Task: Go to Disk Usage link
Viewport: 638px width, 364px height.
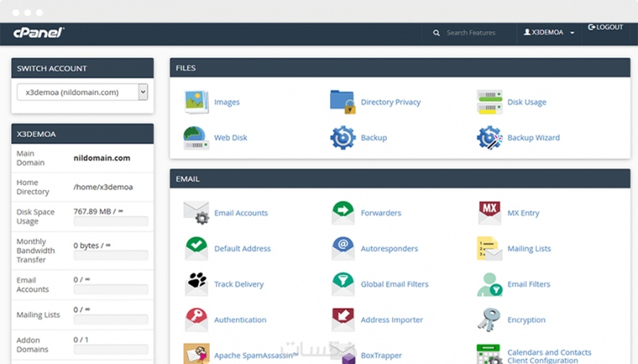Action: click(x=527, y=102)
